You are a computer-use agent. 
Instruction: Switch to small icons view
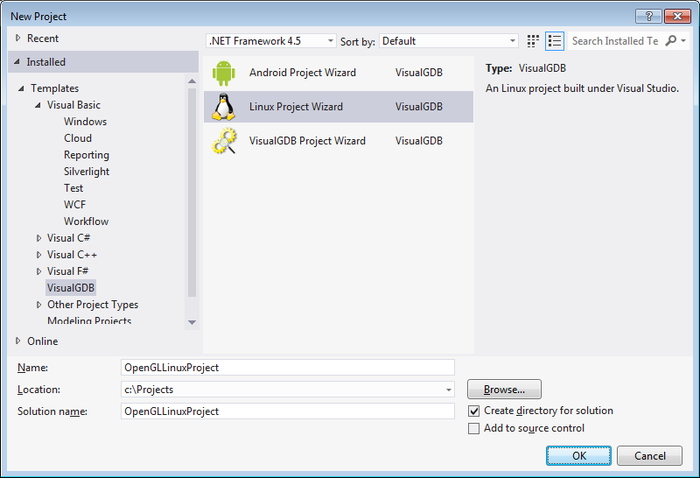pyautogui.click(x=533, y=41)
